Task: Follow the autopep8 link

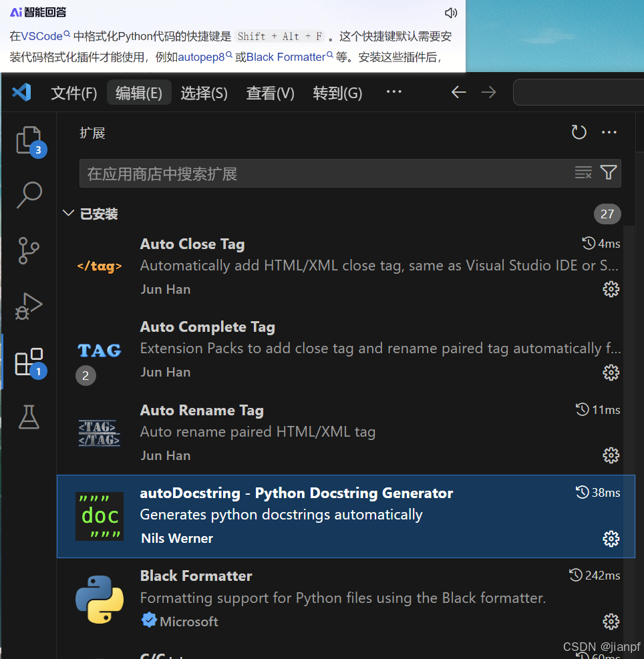Action: (205, 57)
